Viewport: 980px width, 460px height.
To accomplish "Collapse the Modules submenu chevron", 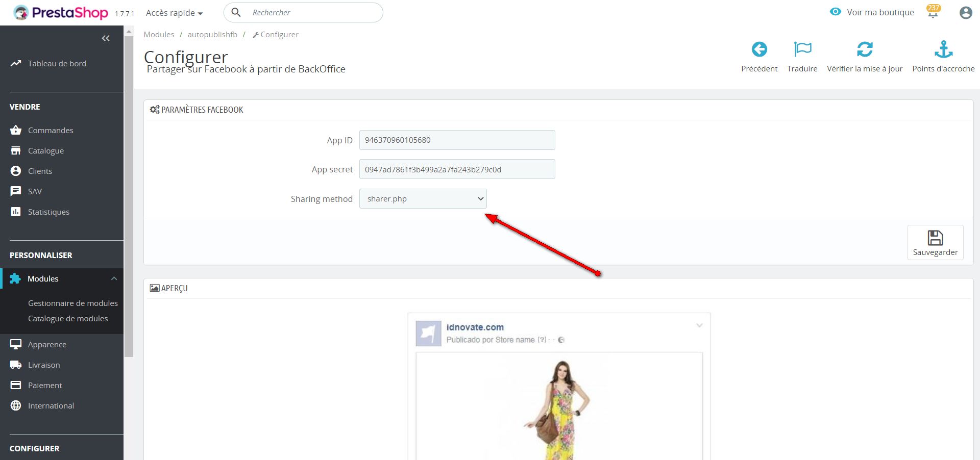I will pos(114,278).
